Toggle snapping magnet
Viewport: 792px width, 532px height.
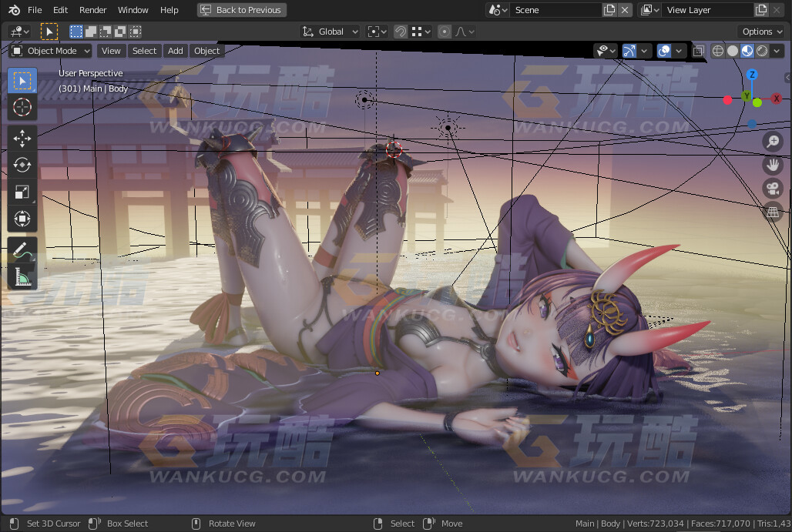pos(400,32)
